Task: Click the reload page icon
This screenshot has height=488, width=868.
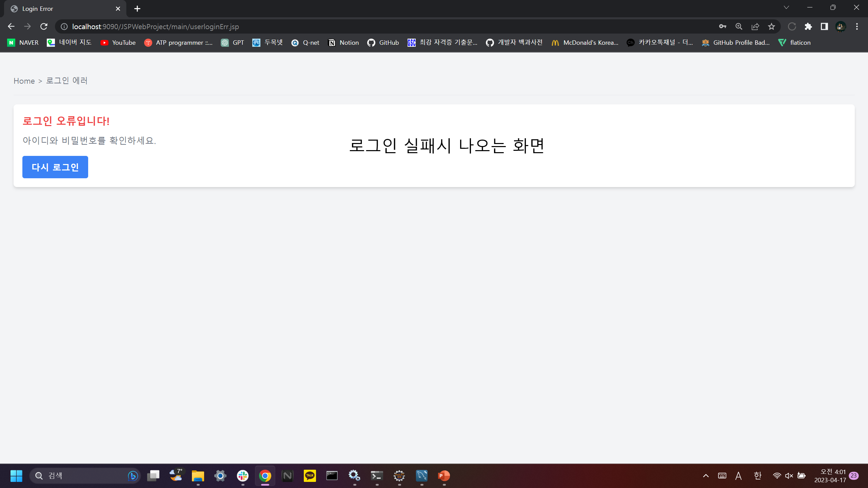Action: click(x=44, y=26)
